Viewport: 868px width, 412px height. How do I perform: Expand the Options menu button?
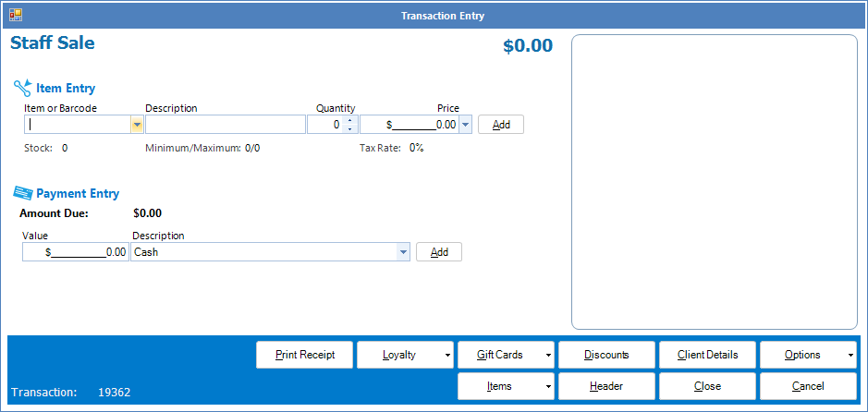(808, 355)
